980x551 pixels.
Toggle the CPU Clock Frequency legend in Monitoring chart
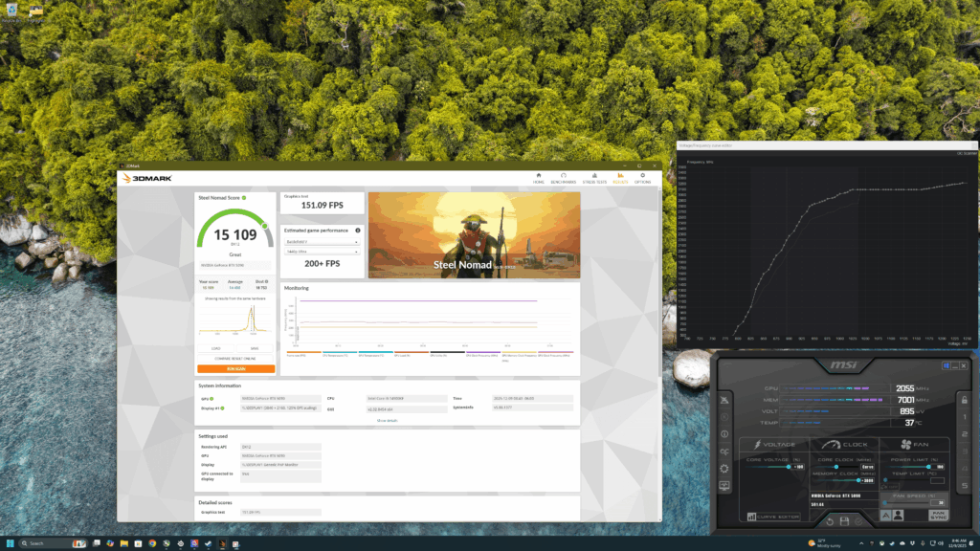point(483,354)
